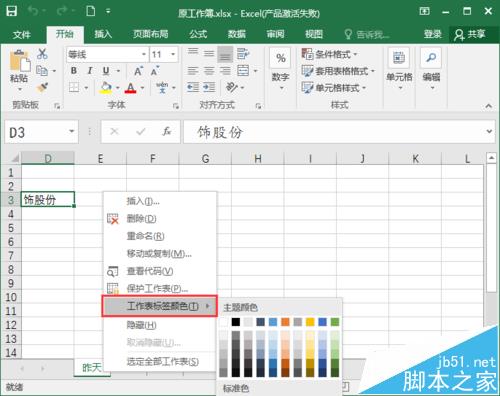Click the insert function fx icon

click(167, 132)
